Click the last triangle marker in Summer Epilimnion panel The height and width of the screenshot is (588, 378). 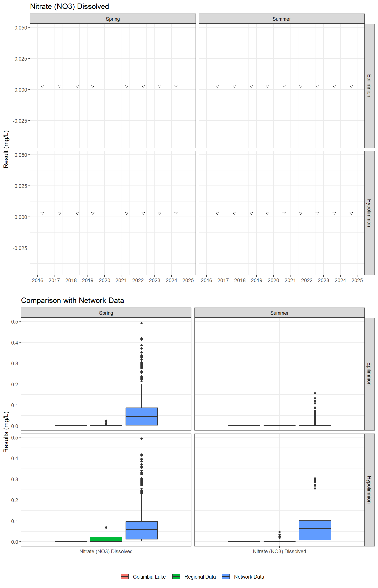(x=351, y=86)
